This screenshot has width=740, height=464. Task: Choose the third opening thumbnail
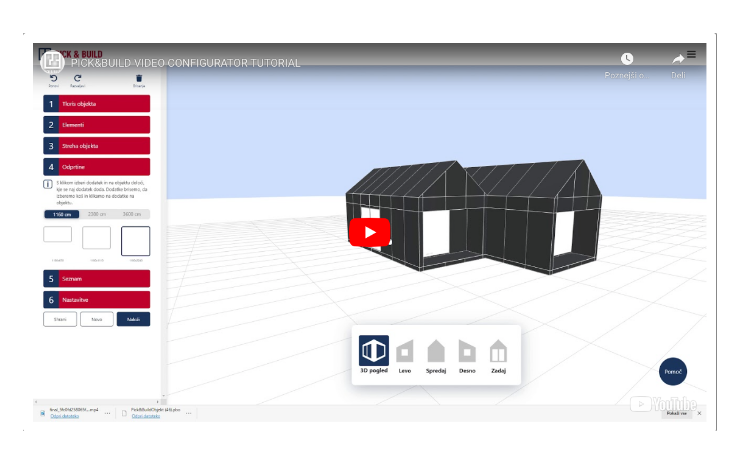pyautogui.click(x=135, y=240)
